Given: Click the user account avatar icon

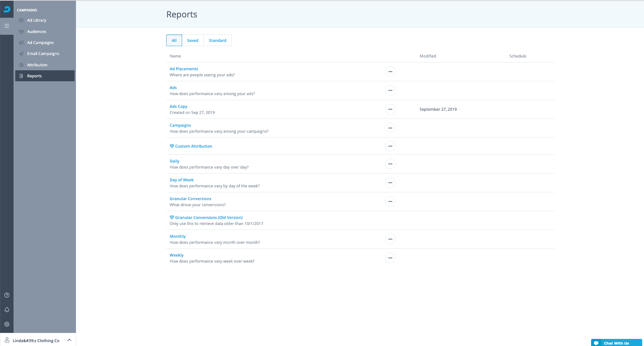Looking at the screenshot, I should (7, 340).
